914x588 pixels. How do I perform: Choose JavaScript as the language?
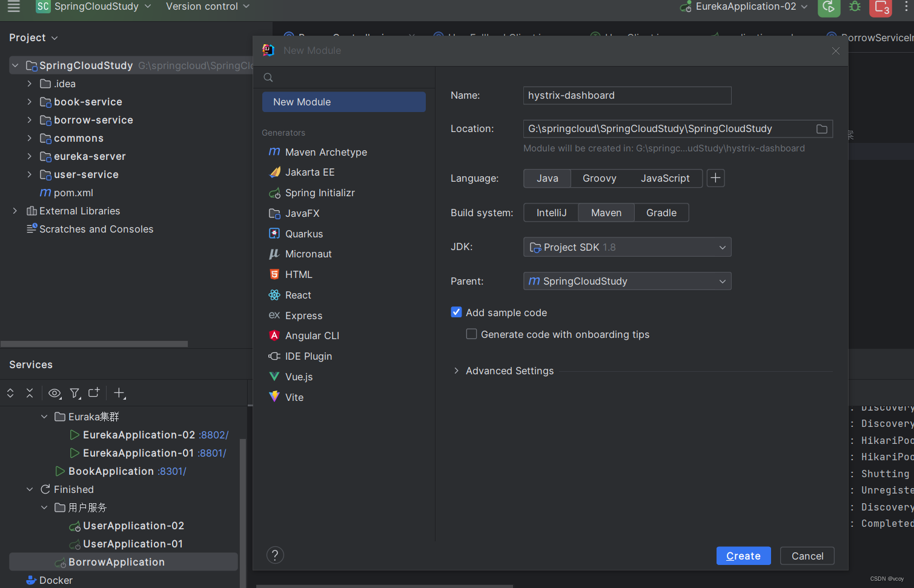click(x=665, y=178)
